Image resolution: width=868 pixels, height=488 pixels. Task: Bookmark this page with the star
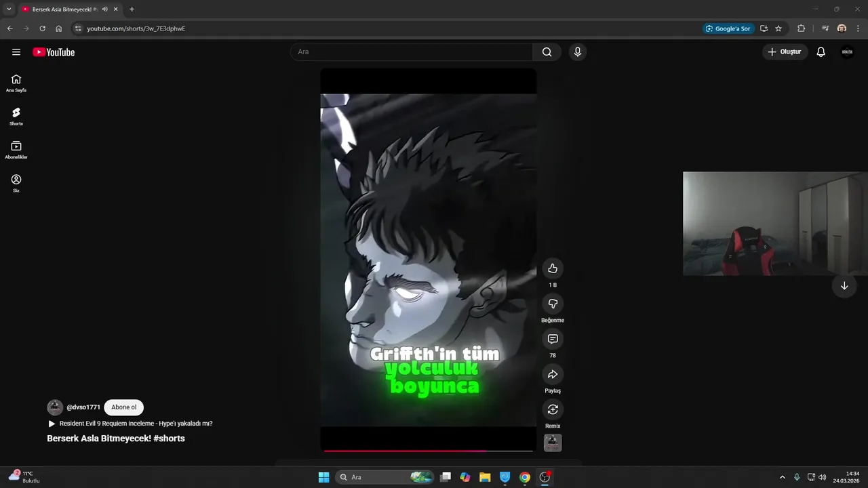[778, 28]
